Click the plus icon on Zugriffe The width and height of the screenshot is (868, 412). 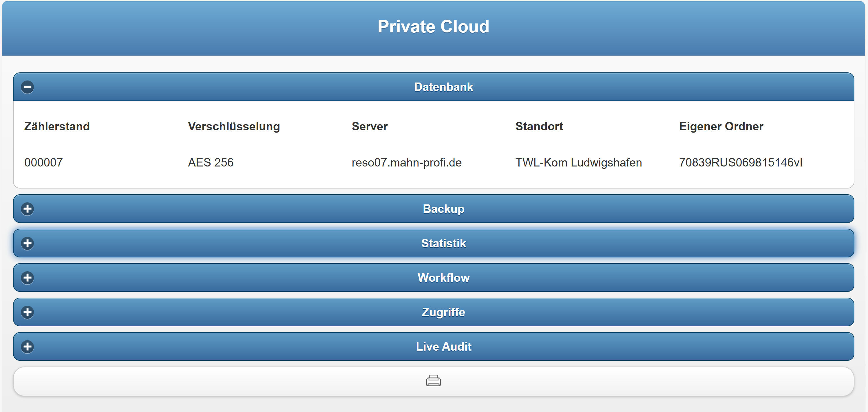(27, 312)
